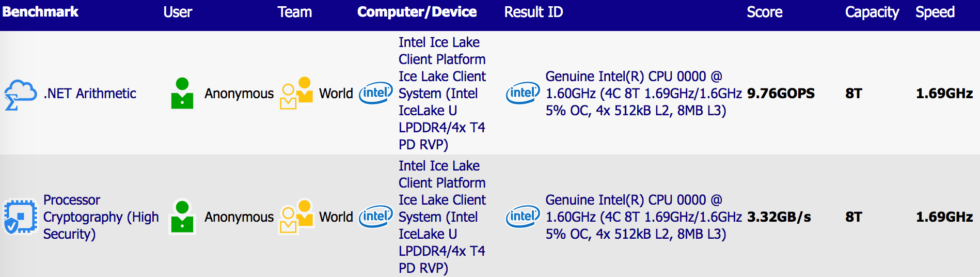This screenshot has height=277, width=980.
Task: Open the Genuine Intel CPU result in second row
Action: 643,217
